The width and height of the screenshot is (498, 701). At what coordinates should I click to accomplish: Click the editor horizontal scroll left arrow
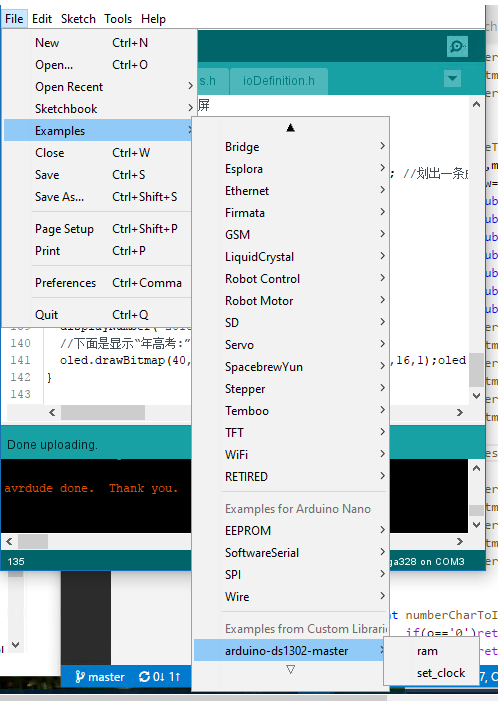pos(52,412)
